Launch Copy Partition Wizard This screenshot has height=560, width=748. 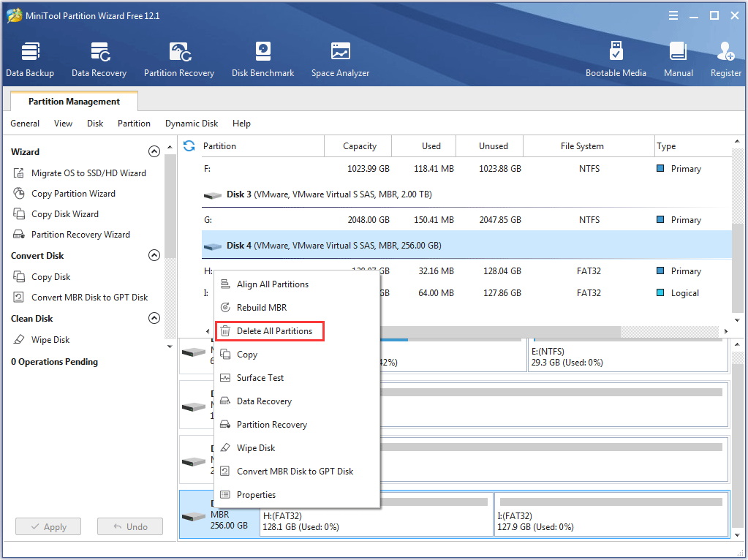tap(73, 194)
